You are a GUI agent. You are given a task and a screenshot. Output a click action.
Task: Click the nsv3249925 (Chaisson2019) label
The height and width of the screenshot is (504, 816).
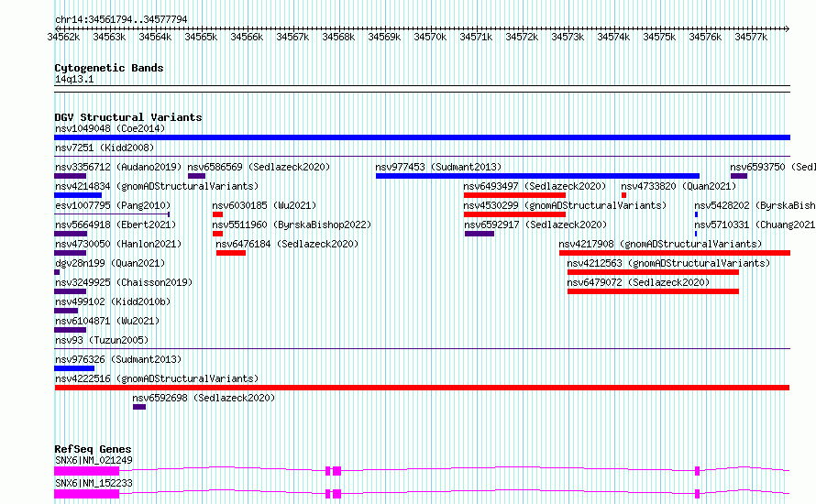click(x=124, y=282)
